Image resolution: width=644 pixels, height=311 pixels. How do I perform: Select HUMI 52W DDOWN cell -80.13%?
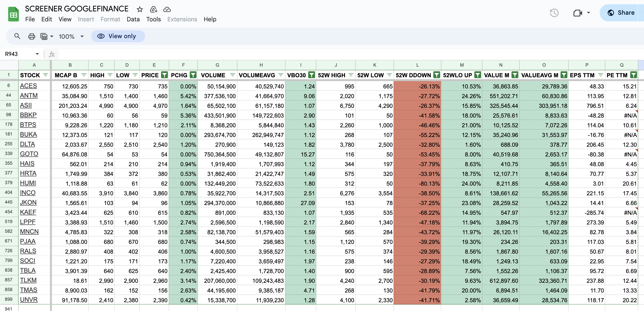click(417, 184)
